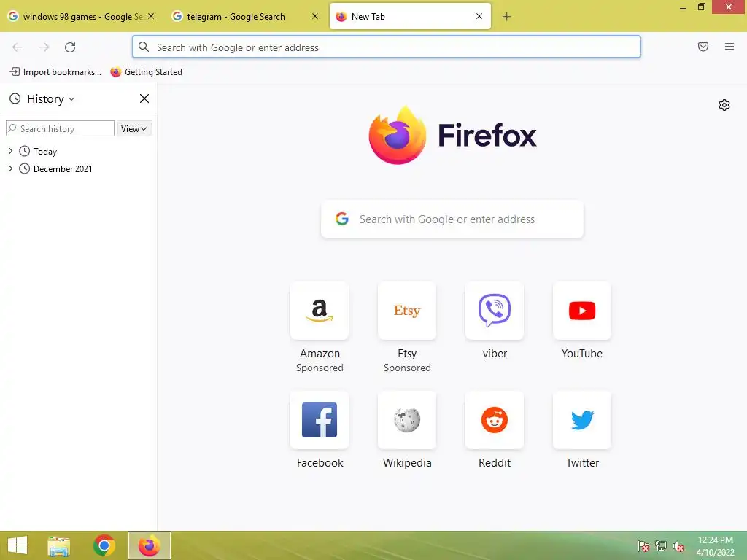The height and width of the screenshot is (560, 747).
Task: Focus the center Google search box
Action: (x=452, y=219)
